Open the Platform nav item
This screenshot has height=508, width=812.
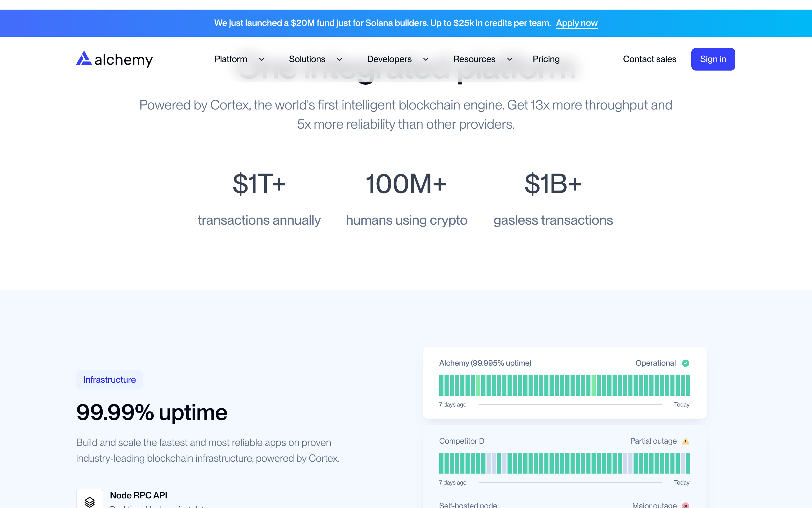(231, 59)
